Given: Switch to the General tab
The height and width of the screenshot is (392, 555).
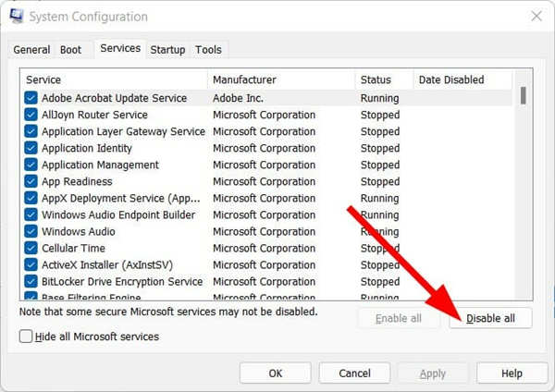Looking at the screenshot, I should tap(32, 50).
